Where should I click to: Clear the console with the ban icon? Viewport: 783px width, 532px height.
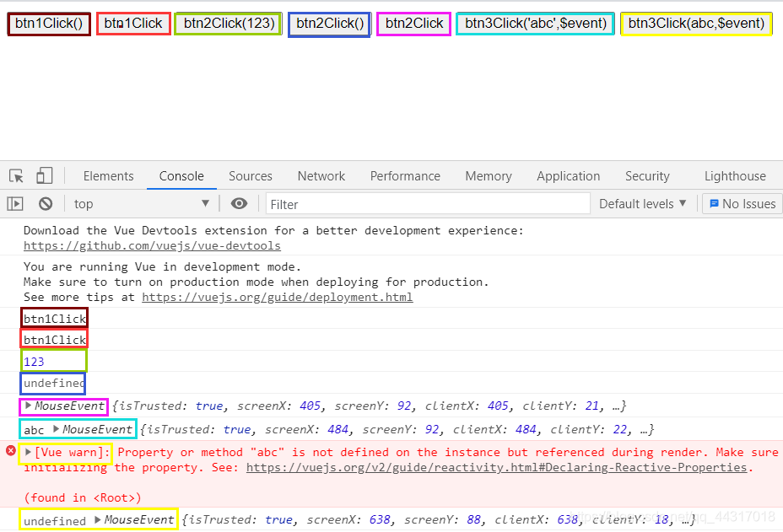pyautogui.click(x=46, y=204)
